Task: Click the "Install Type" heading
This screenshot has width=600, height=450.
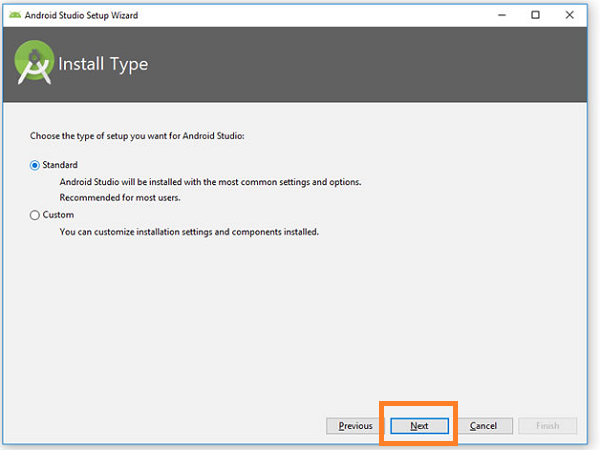Action: coord(103,64)
